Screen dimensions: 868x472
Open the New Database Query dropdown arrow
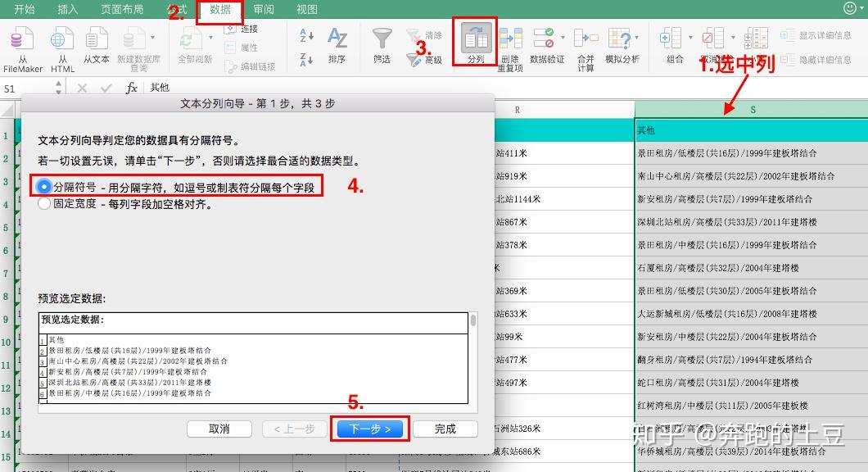[x=153, y=38]
